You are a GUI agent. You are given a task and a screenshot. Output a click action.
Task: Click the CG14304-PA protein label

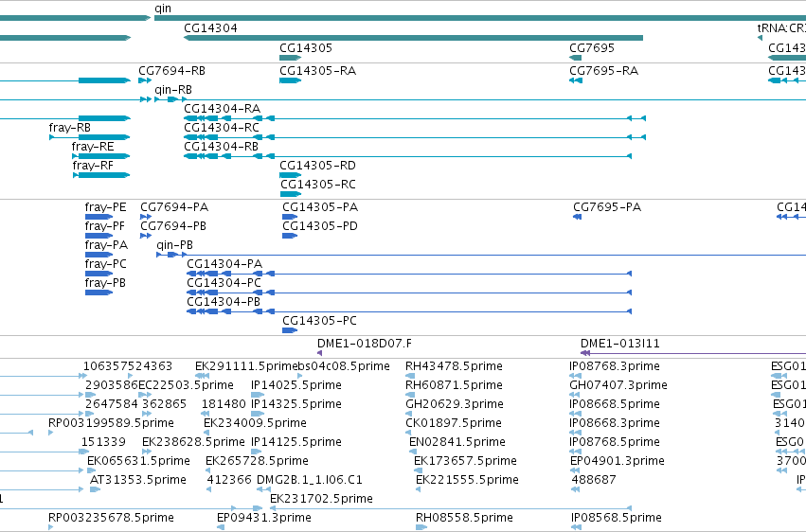pos(224,264)
